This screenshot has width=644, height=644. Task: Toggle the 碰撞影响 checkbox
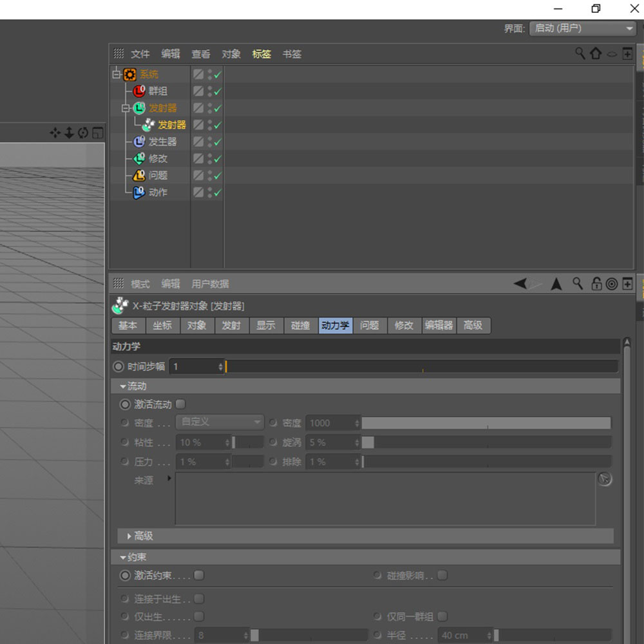pyautogui.click(x=442, y=575)
